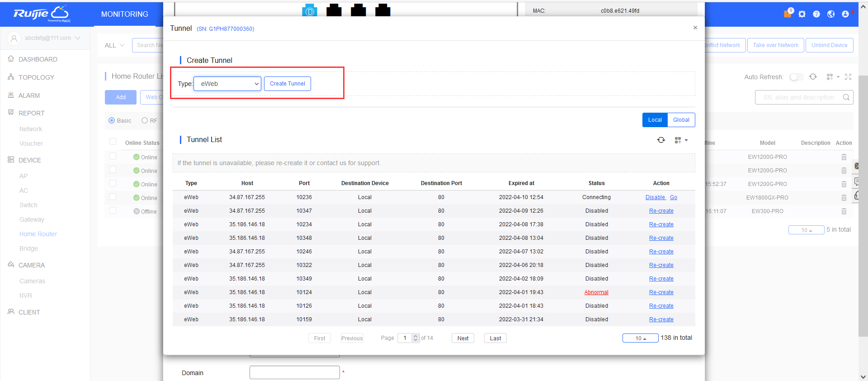
Task: Toggle the Auto Refresh switch
Action: [797, 77]
